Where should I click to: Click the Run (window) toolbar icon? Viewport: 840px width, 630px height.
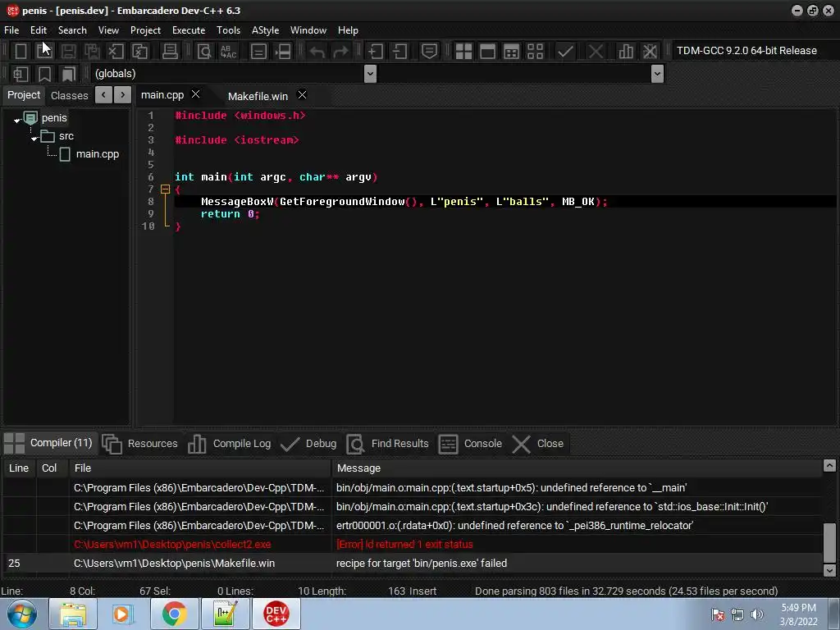pyautogui.click(x=487, y=52)
